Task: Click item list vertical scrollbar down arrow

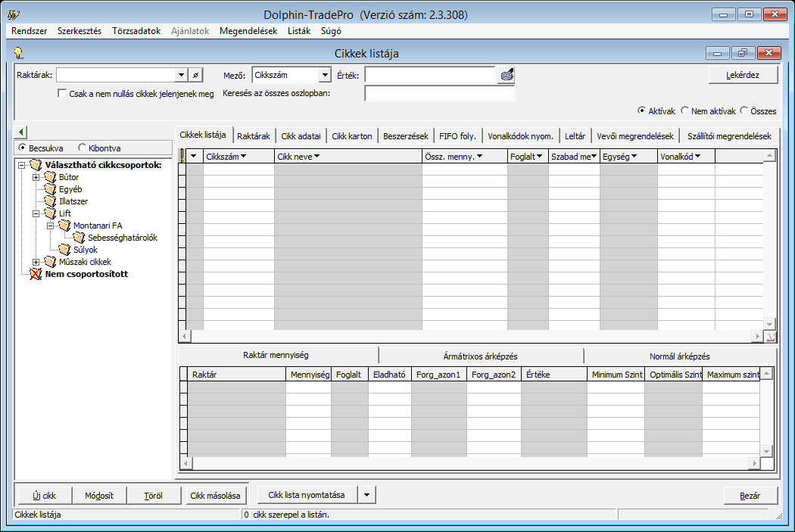Action: (x=770, y=324)
